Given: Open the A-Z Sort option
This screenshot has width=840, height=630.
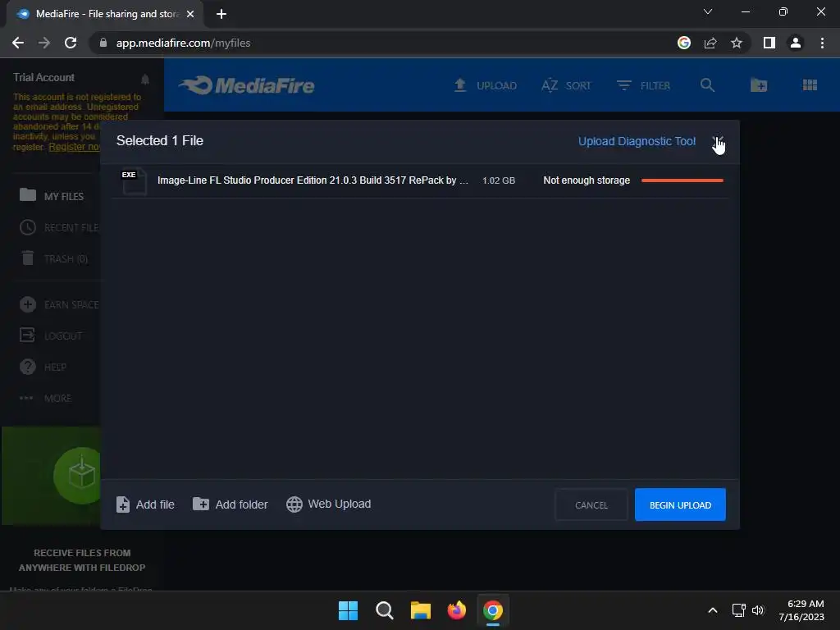Looking at the screenshot, I should [x=566, y=85].
